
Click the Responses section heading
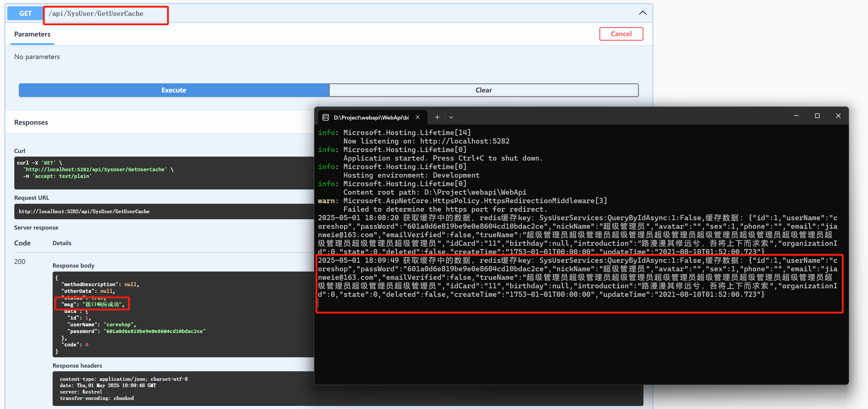coord(31,122)
